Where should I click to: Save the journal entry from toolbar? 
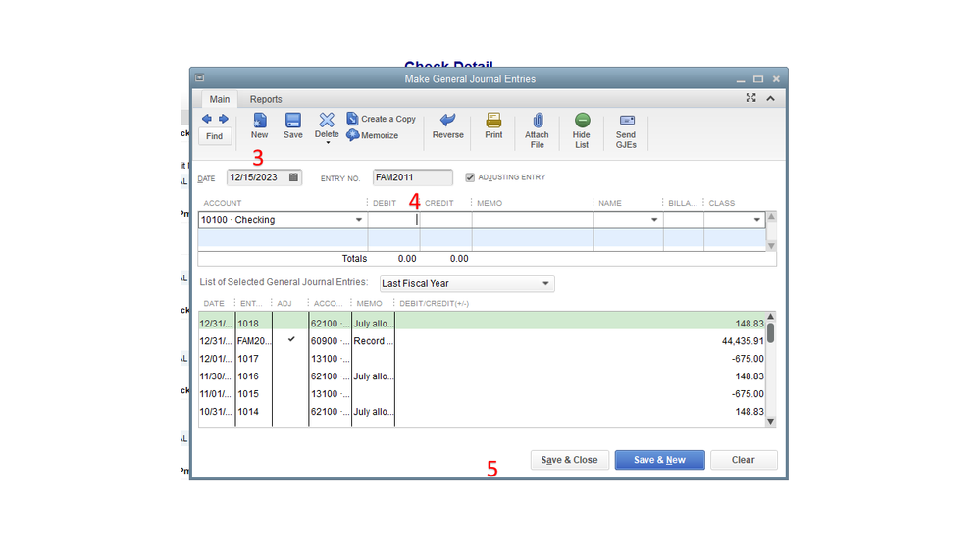pyautogui.click(x=293, y=125)
